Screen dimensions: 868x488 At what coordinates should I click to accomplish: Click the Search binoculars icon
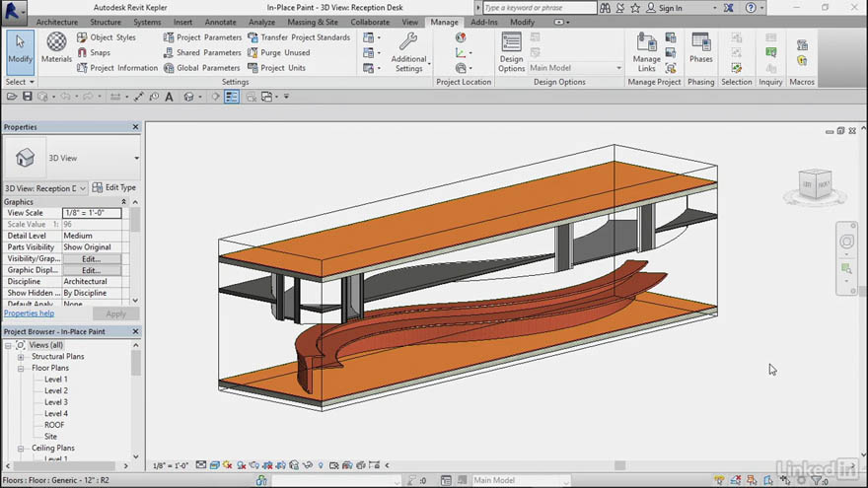coord(605,8)
